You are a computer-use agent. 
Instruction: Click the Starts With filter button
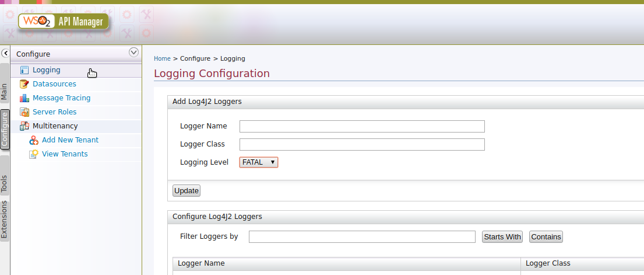click(x=502, y=236)
